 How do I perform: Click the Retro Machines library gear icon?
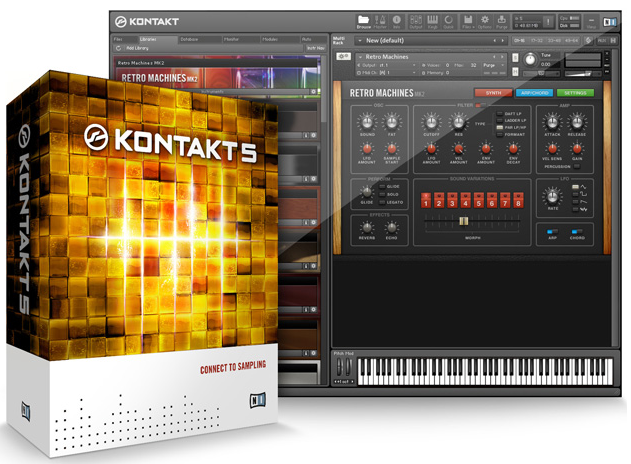313,92
